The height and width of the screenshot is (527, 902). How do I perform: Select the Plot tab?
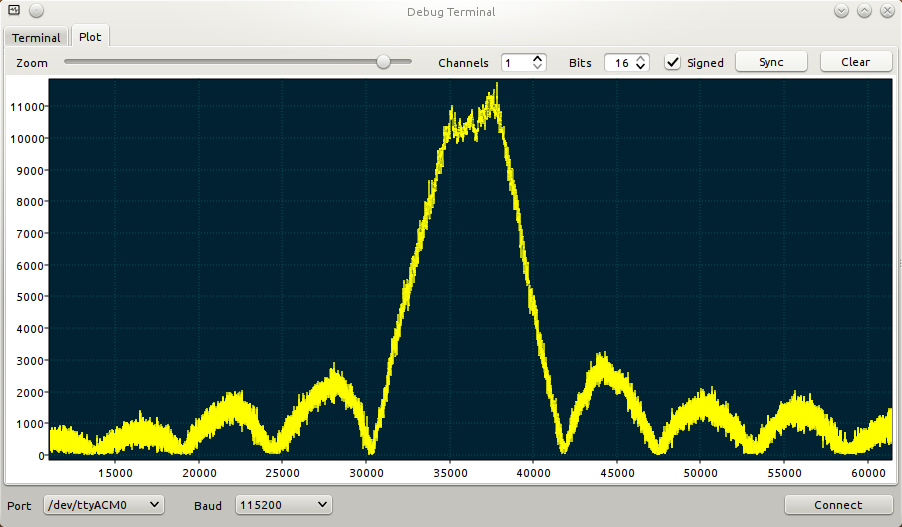(x=90, y=36)
